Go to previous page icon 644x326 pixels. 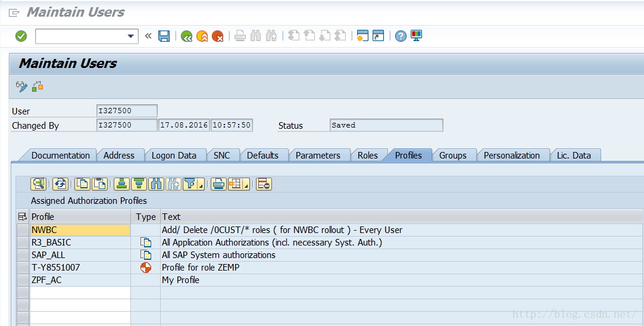pyautogui.click(x=309, y=36)
